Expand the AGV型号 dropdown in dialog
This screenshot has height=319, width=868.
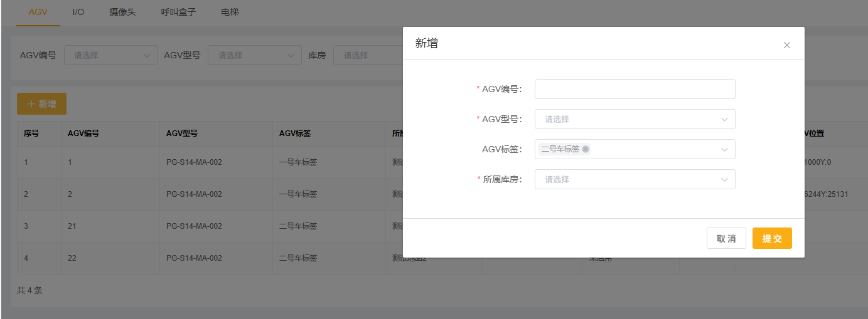(635, 119)
